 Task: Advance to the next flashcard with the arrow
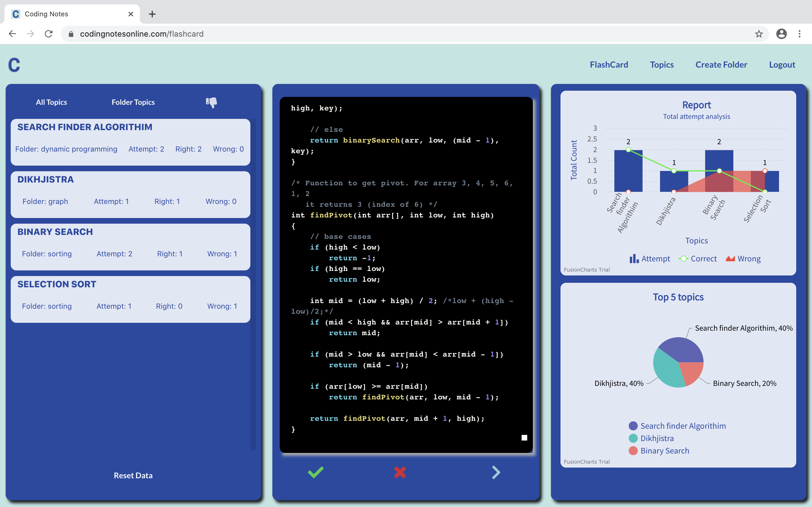click(496, 472)
